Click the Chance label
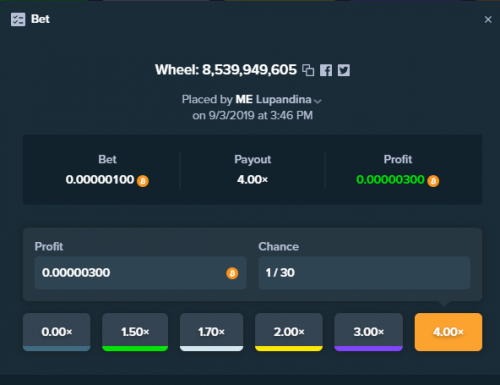 tap(279, 246)
